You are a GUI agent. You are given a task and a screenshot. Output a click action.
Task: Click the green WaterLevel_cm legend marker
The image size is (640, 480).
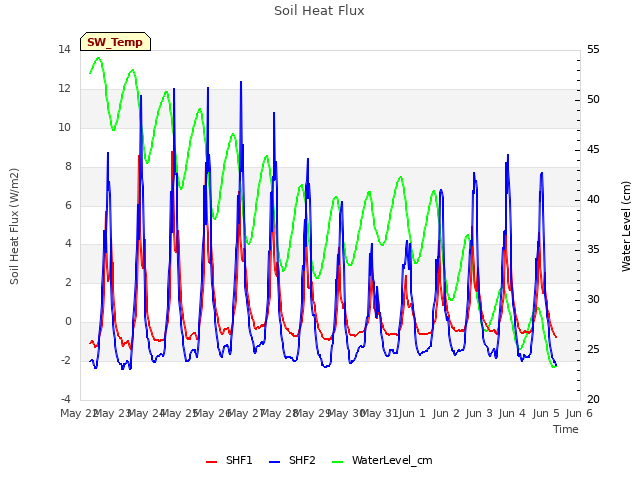[x=338, y=462]
